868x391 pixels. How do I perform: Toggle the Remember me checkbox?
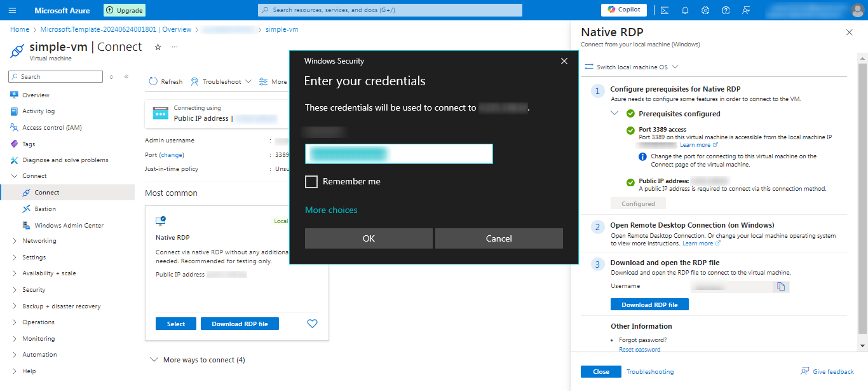click(x=311, y=182)
